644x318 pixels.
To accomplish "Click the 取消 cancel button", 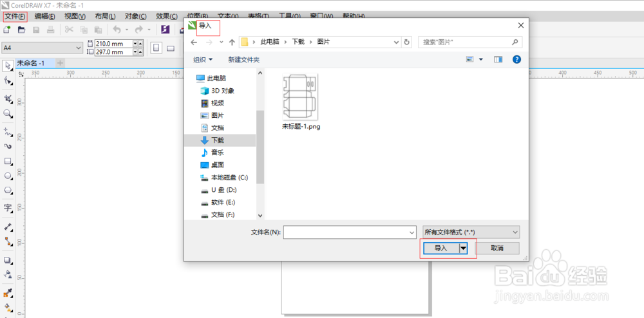I will tap(497, 248).
